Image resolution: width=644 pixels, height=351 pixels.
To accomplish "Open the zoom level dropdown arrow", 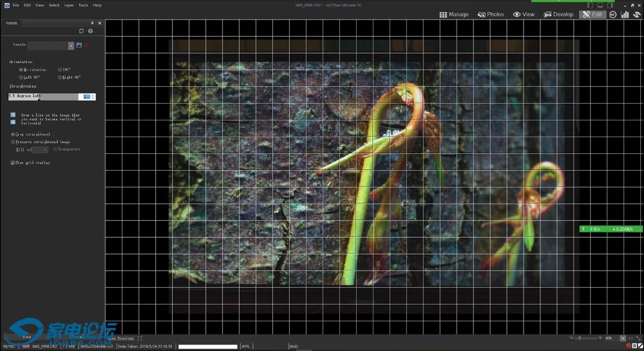I will pyautogui.click(x=623, y=338).
